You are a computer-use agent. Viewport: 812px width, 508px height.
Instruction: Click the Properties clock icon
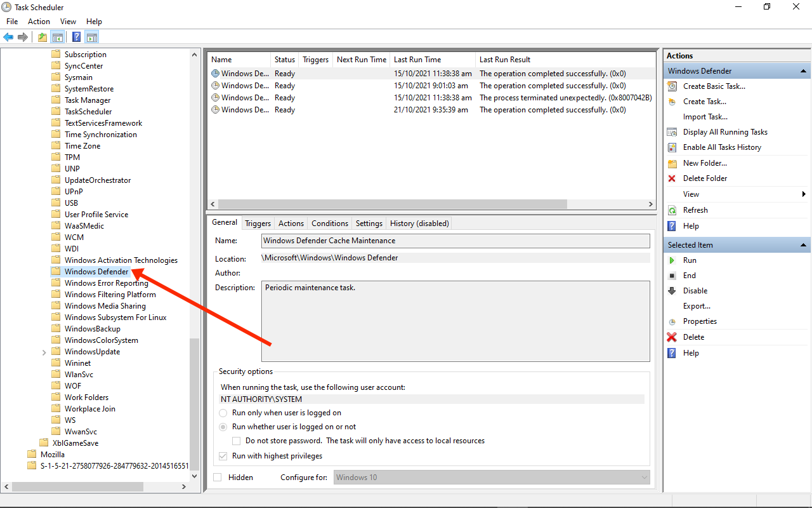point(672,322)
